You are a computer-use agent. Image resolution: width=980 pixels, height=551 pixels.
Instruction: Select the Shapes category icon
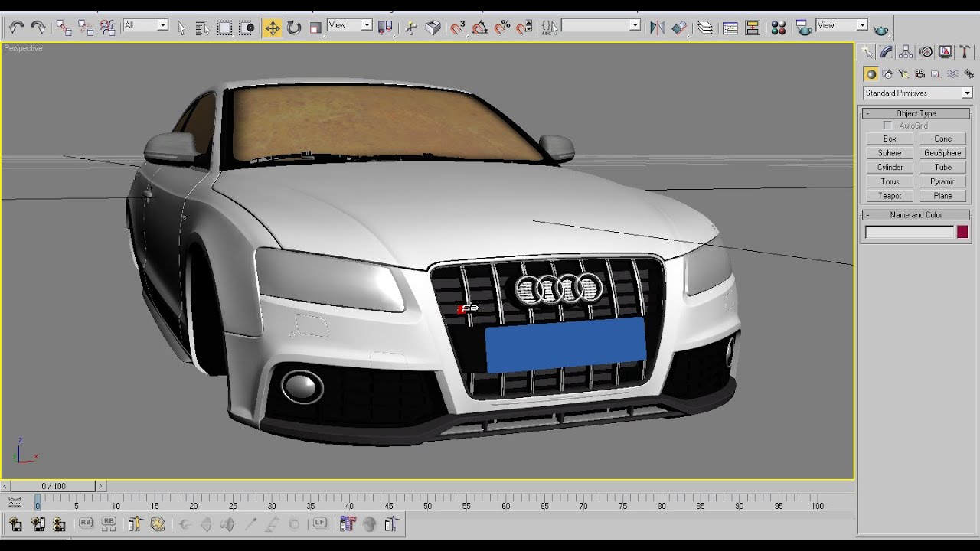coord(887,74)
